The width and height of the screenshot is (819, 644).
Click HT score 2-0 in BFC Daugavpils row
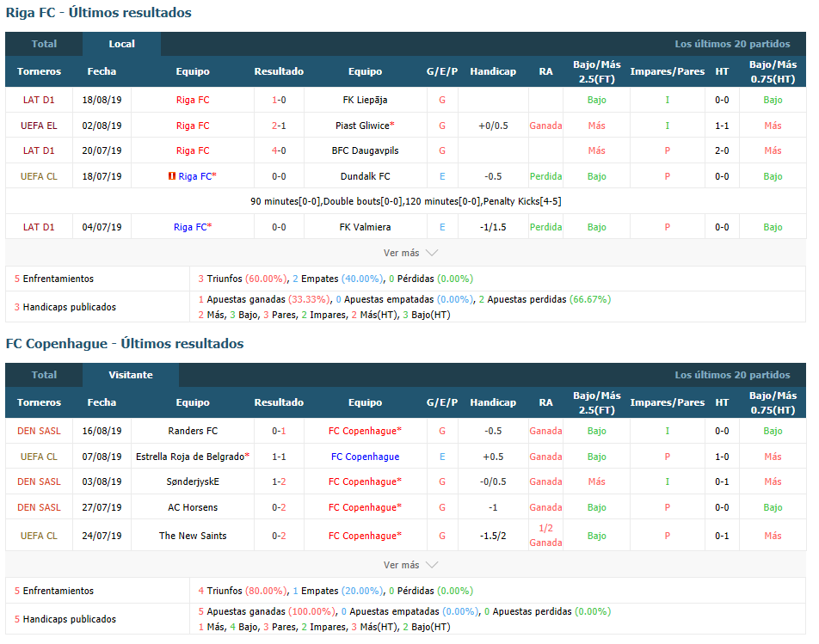[x=722, y=150]
